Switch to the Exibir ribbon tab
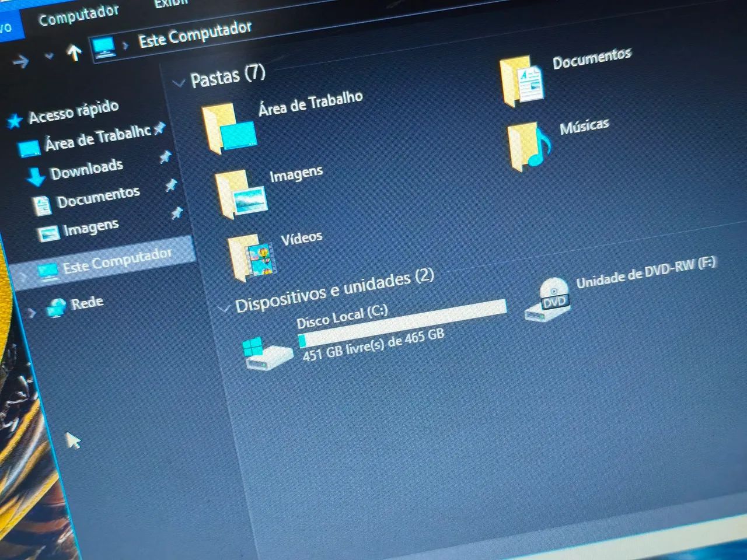This screenshot has width=747, height=560. tap(171, 3)
